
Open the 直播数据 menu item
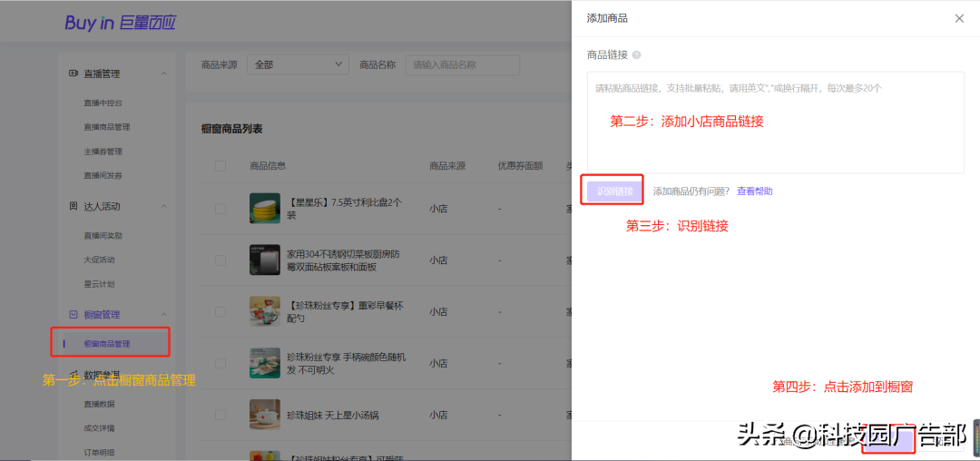click(99, 404)
